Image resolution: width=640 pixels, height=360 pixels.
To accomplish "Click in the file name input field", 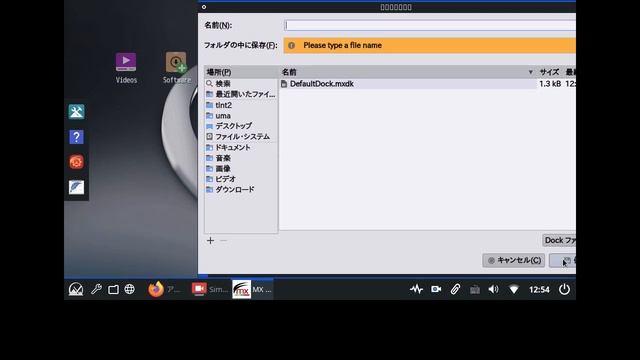I will pyautogui.click(x=430, y=25).
